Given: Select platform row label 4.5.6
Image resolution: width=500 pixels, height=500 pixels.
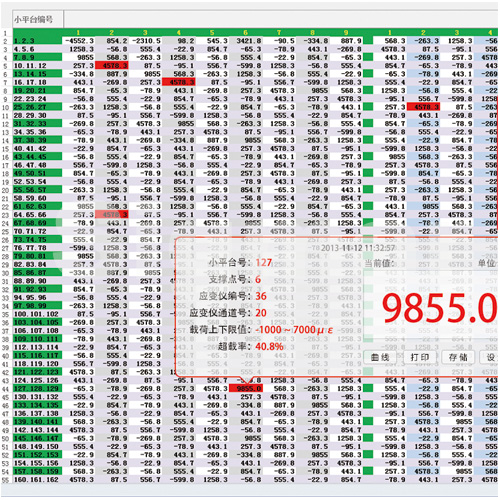Looking at the screenshot, I should pyautogui.click(x=37, y=49).
